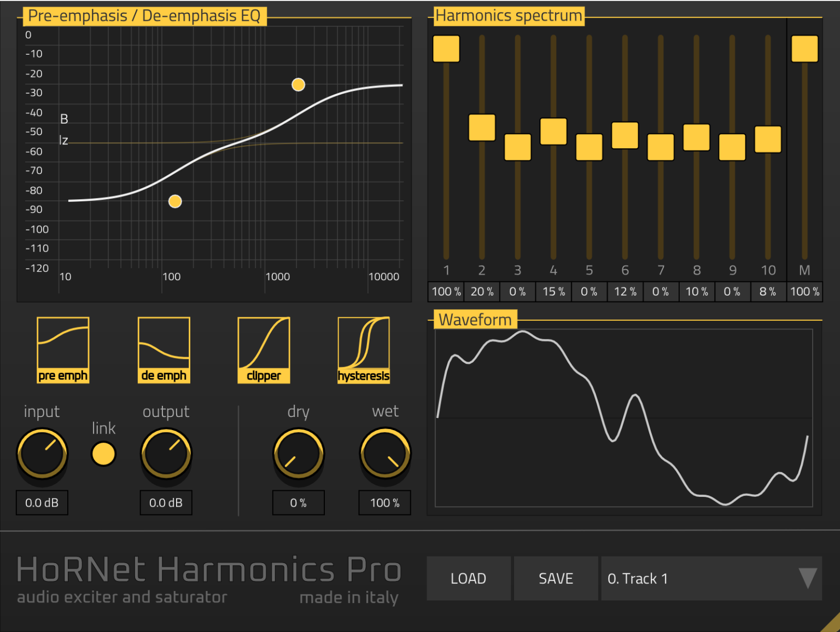Enable the de emph processing stage
Screen dimensions: 840x632
tap(163, 350)
